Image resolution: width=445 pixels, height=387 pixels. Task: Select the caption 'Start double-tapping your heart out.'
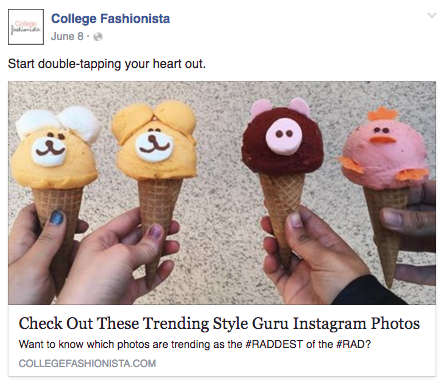point(107,64)
